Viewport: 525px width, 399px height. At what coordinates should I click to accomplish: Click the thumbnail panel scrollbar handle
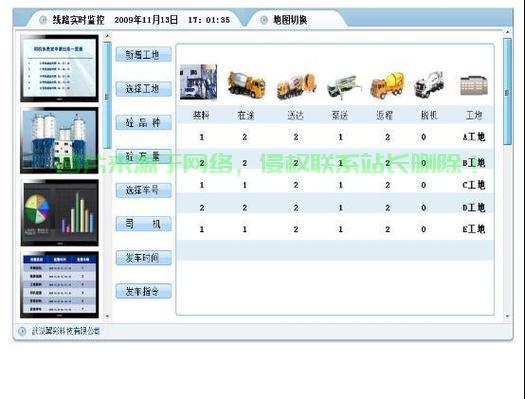pyautogui.click(x=107, y=95)
